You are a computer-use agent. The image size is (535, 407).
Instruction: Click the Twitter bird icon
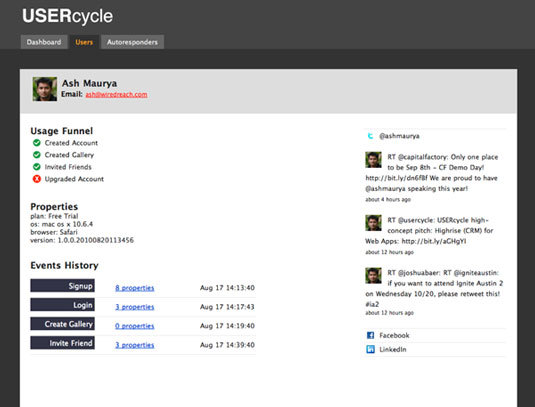pyautogui.click(x=370, y=136)
